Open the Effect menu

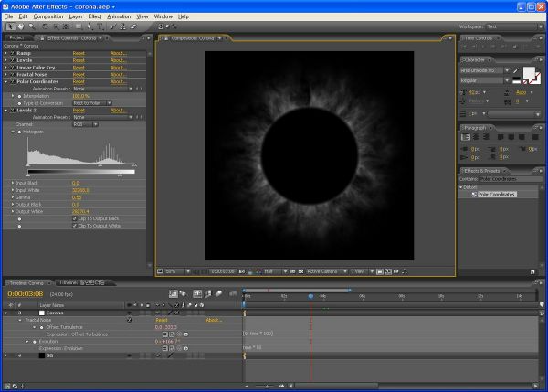click(94, 16)
